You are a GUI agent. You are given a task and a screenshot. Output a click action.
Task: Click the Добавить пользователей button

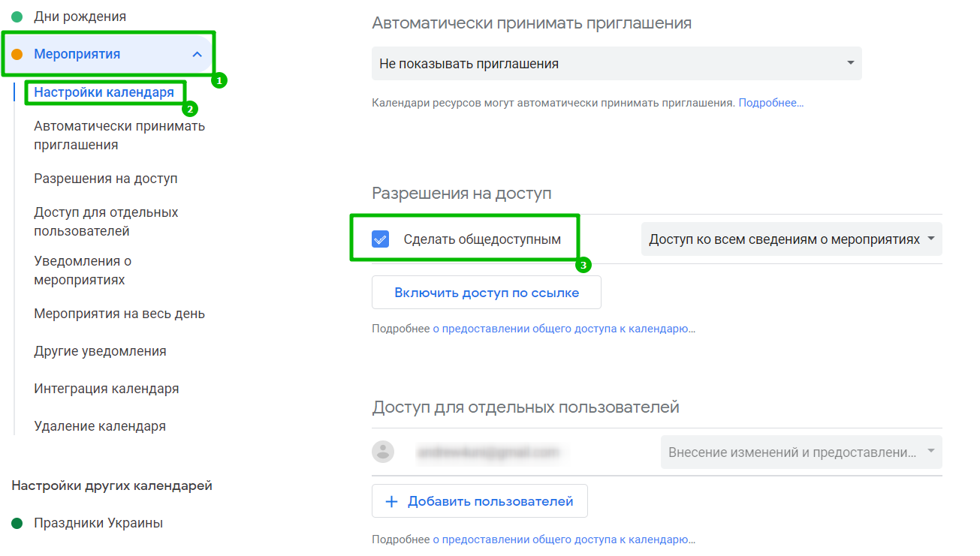point(480,501)
